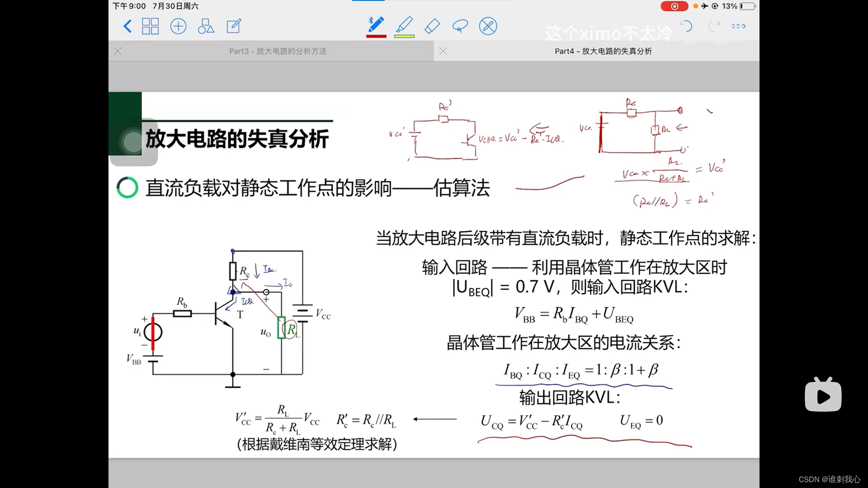
Task: Click the red pen color bar
Action: (x=376, y=36)
